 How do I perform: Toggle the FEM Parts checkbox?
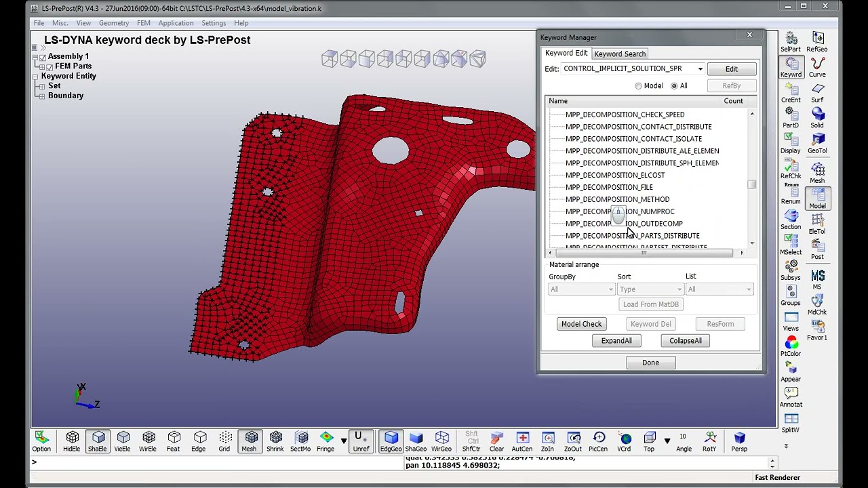50,67
